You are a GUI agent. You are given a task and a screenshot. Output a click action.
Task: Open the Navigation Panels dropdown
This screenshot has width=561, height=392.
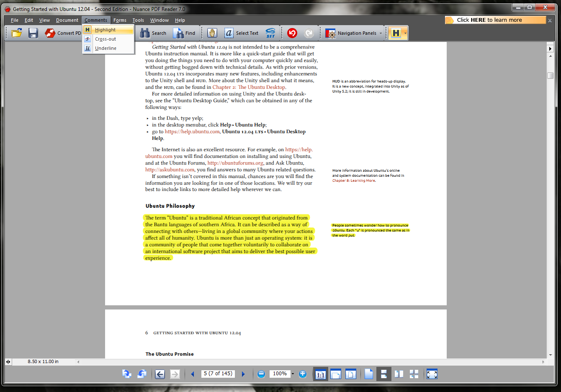354,33
